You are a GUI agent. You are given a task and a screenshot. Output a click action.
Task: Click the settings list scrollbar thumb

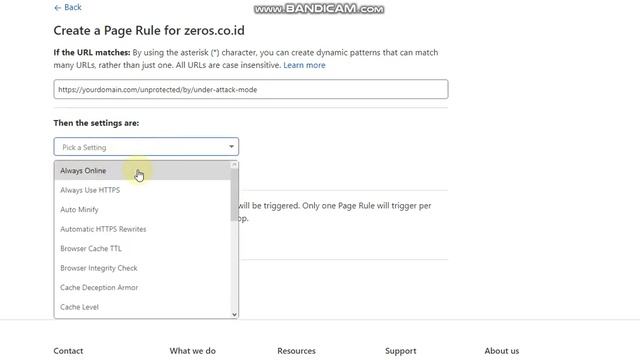coord(234,195)
